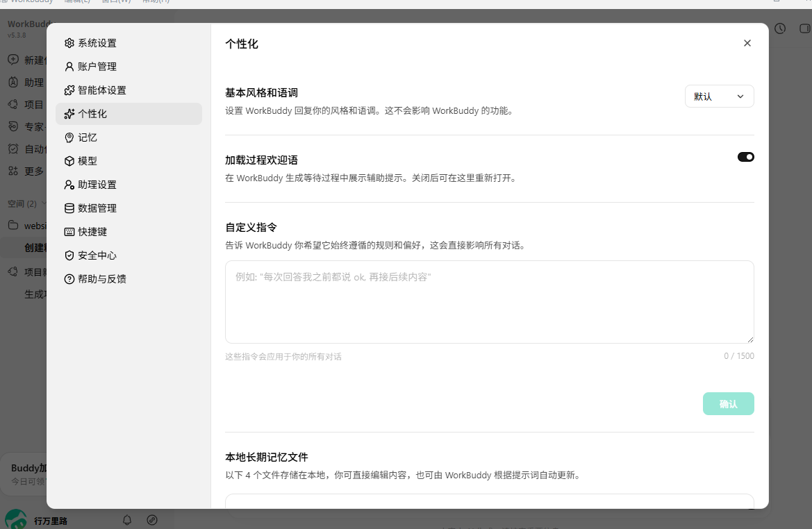Select the 记忆 settings page
Screen dimensions: 812x529
(129, 137)
